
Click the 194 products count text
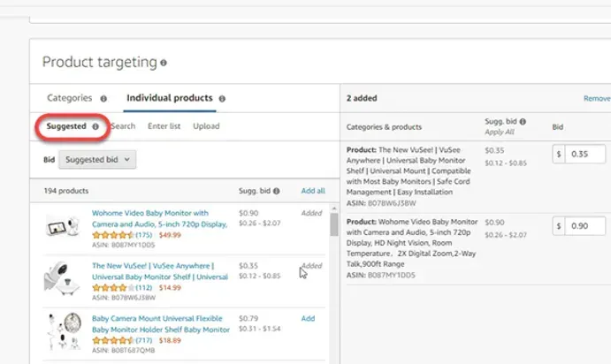click(66, 191)
